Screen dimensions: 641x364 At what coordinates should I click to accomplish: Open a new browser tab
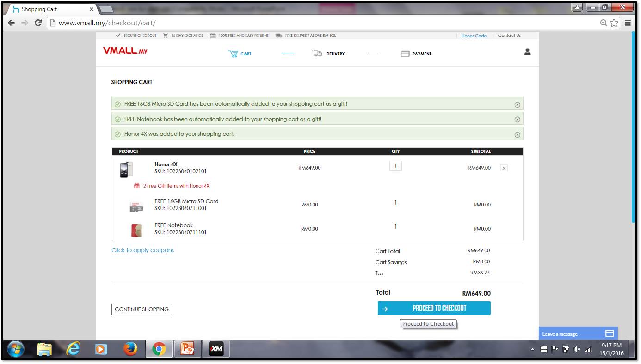[x=106, y=9]
